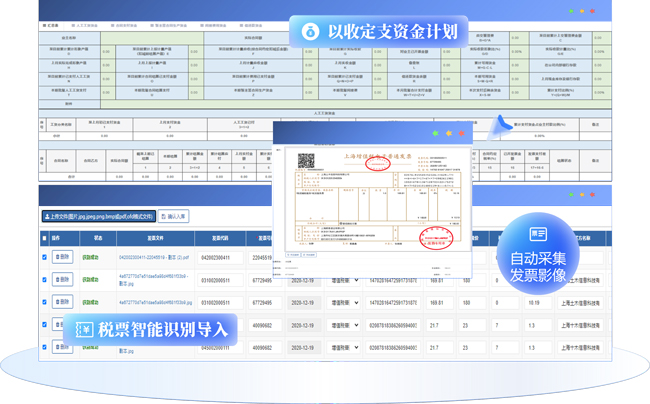Click the invoice code field 042002000411
Image resolution: width=650 pixels, height=404 pixels.
pyautogui.click(x=214, y=258)
